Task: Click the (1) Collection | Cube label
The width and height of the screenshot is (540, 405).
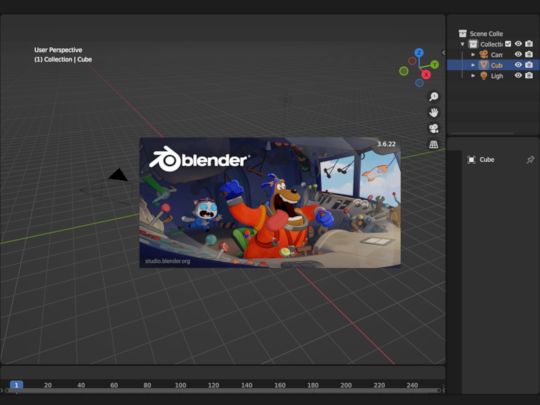Action: pos(63,59)
